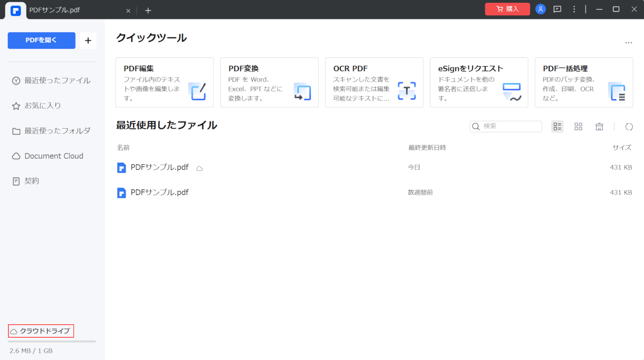Viewport: 644px width, 360px height.
Task: Click the folder icon beside 最近使ったフォルダ
Action: [16, 131]
